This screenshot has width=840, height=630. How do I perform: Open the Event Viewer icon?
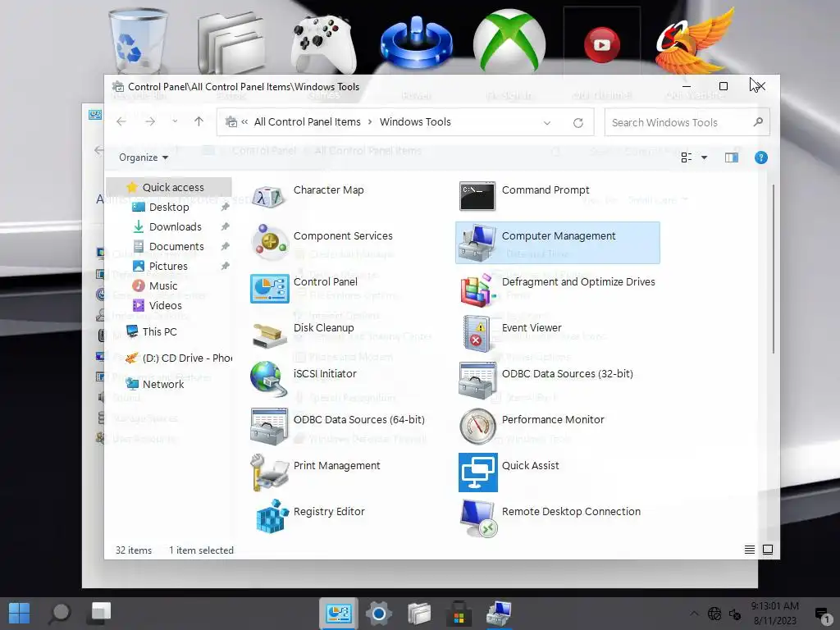pos(477,334)
